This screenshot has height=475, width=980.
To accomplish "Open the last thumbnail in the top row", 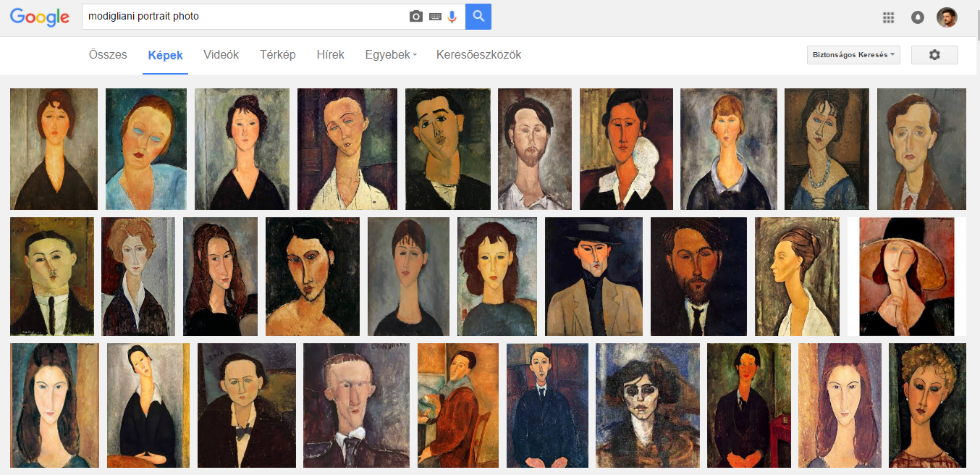I will 921,149.
